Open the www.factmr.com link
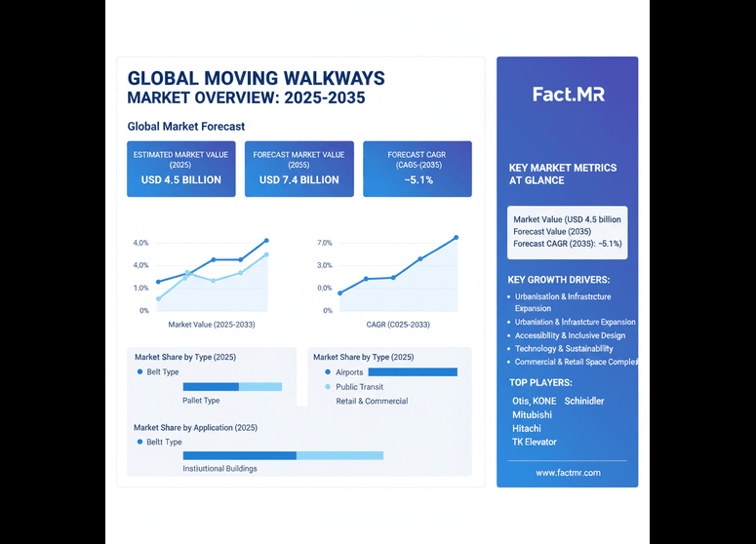 (x=568, y=473)
